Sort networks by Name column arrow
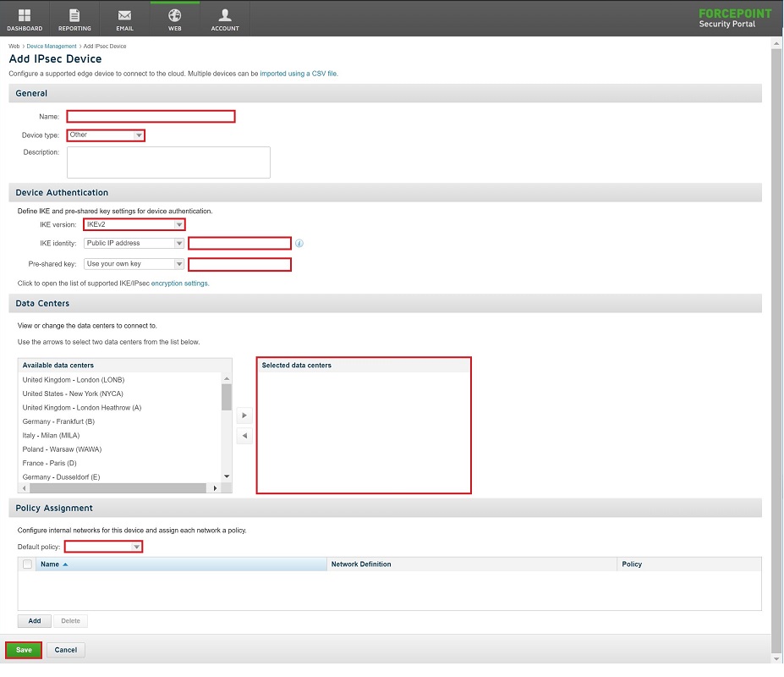 point(65,564)
